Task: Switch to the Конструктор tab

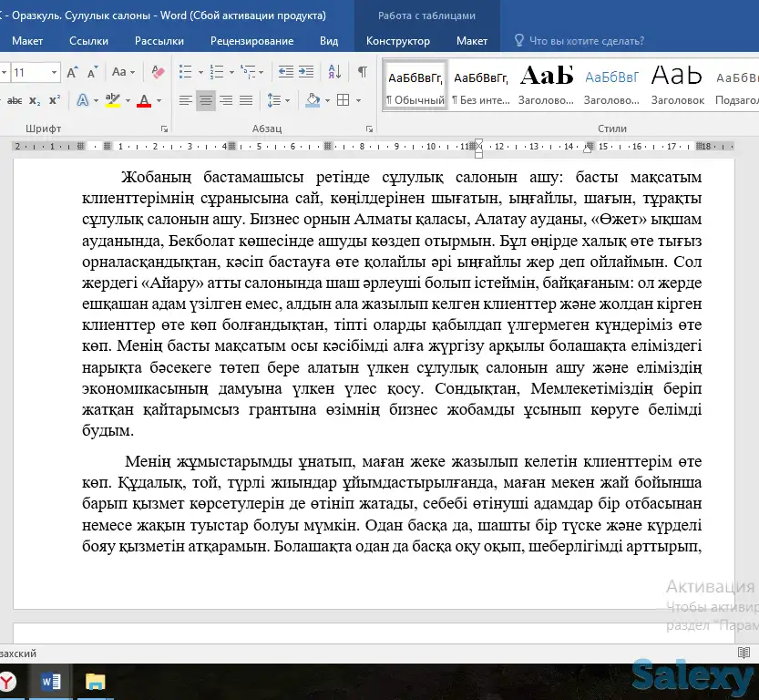Action: pos(397,41)
